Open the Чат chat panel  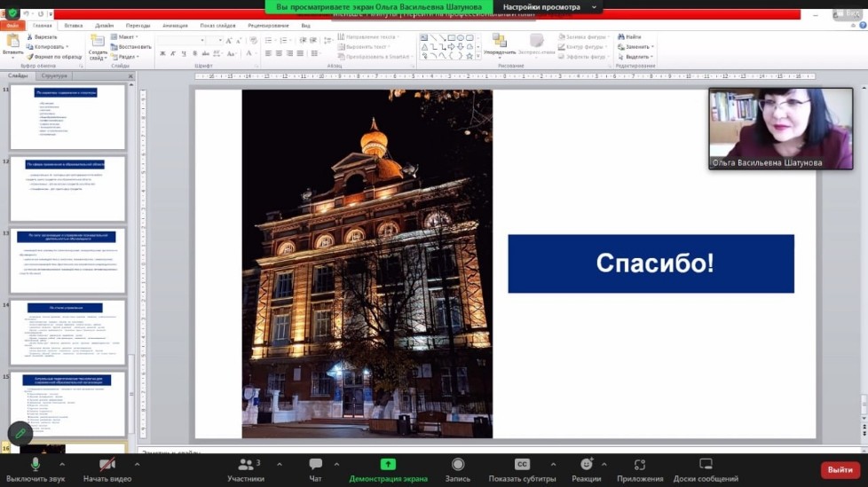point(315,469)
